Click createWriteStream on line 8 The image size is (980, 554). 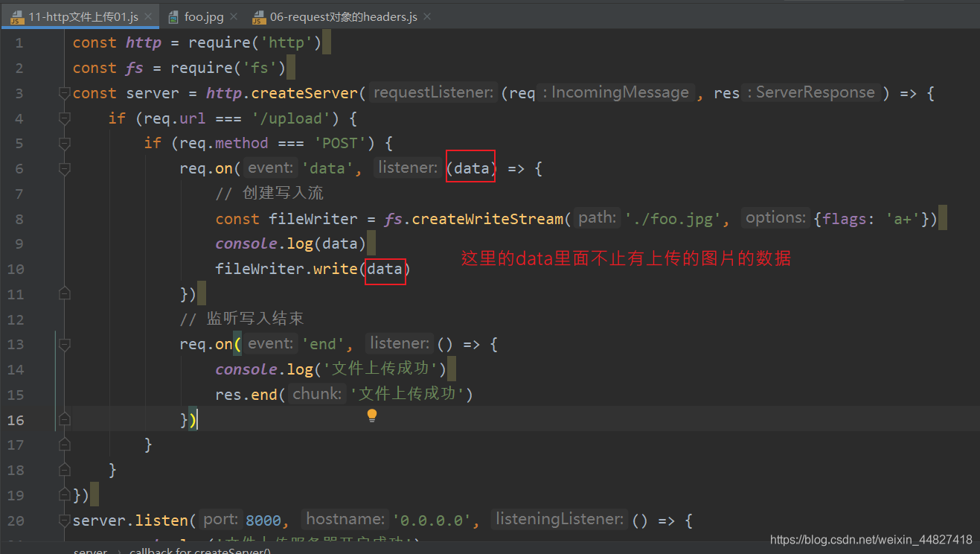[x=487, y=219]
